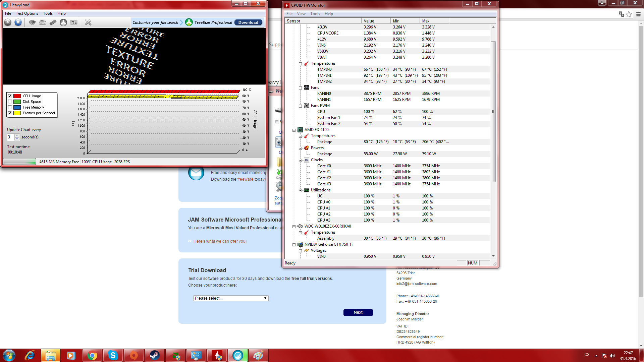The height and width of the screenshot is (362, 644).
Task: Switch to HWMonitor taskbar lightning icon
Action: (217, 355)
